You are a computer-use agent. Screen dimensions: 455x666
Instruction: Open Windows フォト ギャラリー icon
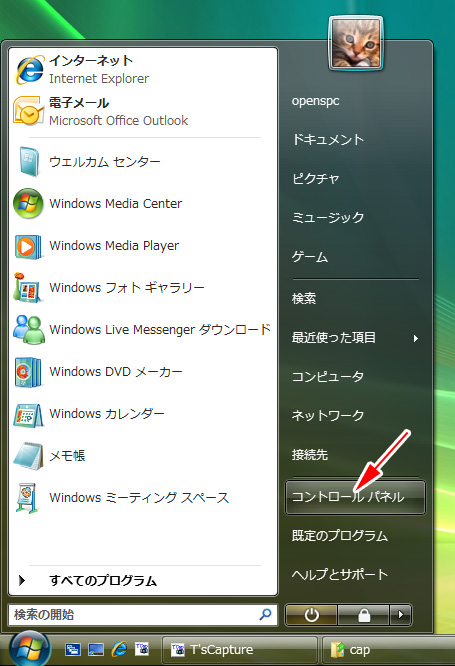(x=27, y=288)
